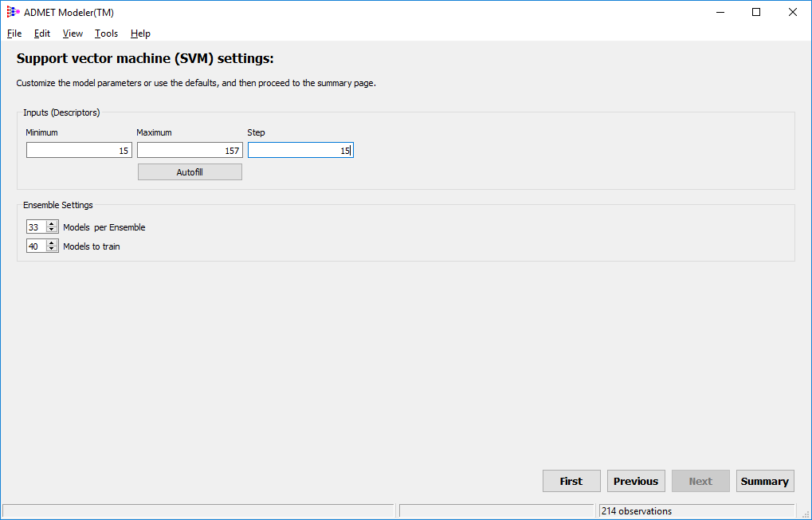
Task: Open the View menu
Action: pyautogui.click(x=73, y=33)
